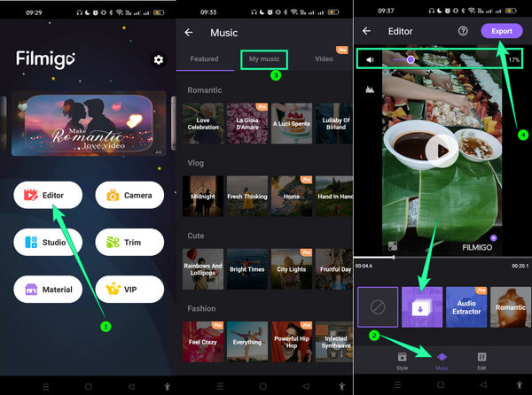Open the Material store button
The image size is (532, 395).
[48, 290]
